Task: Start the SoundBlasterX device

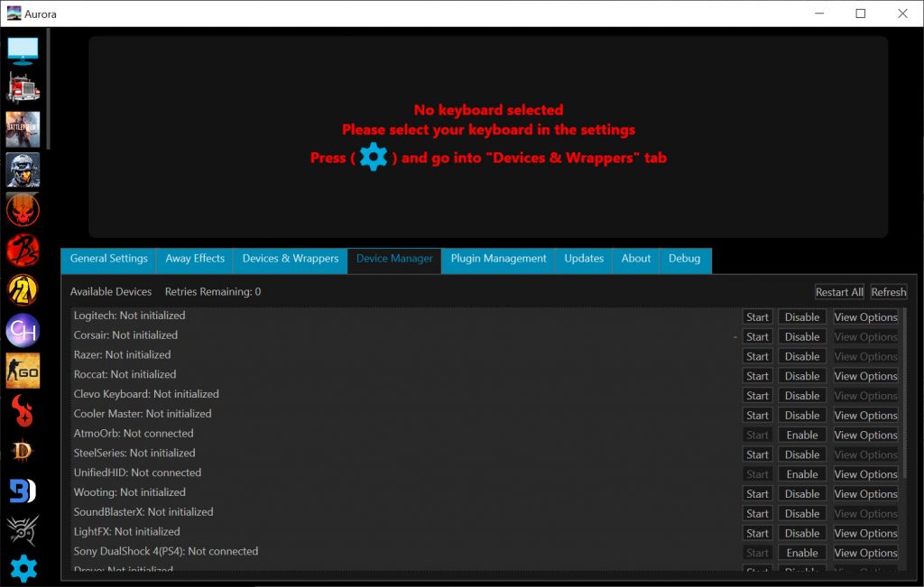Action: (757, 514)
